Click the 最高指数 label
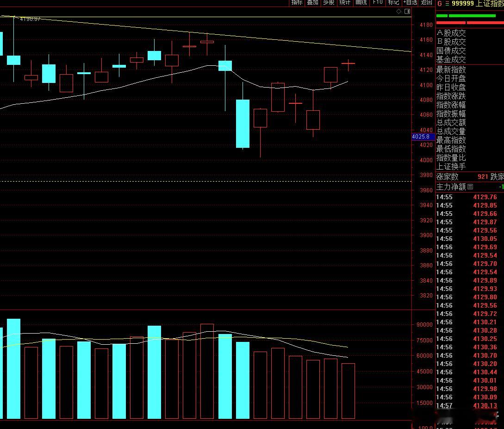504x429 pixels. point(451,140)
